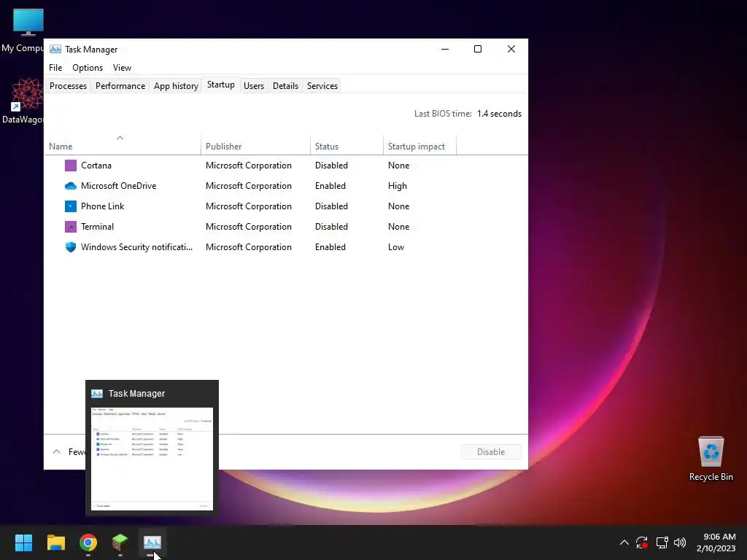Click the Microsoft OneDrive cloud icon
This screenshot has width=747, height=560.
tap(71, 186)
